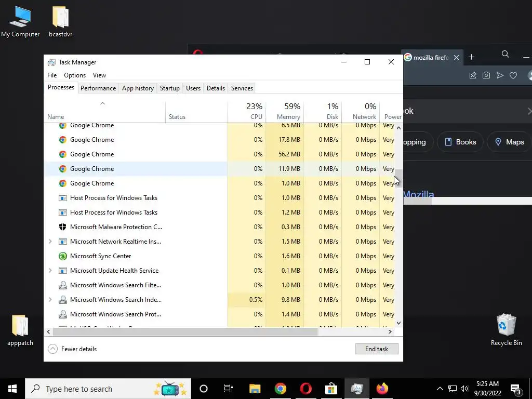Switch to the Details tab
Viewport: 532px width, 399px height.
click(x=216, y=88)
